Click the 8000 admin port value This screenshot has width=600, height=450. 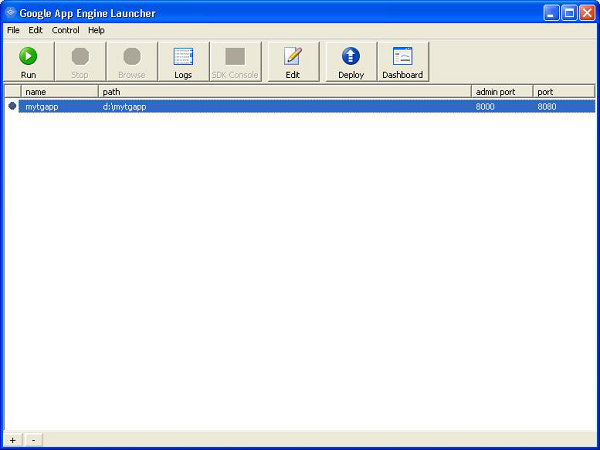[485, 107]
